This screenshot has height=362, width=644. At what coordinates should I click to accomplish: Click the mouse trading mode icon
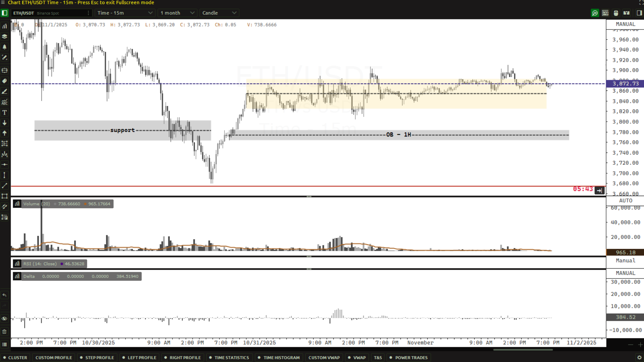click(616, 13)
